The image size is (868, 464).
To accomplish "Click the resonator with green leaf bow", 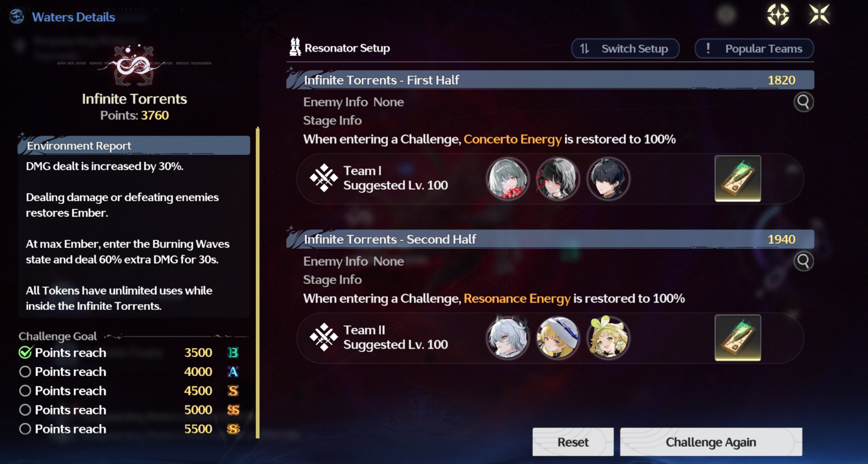I will coord(608,338).
